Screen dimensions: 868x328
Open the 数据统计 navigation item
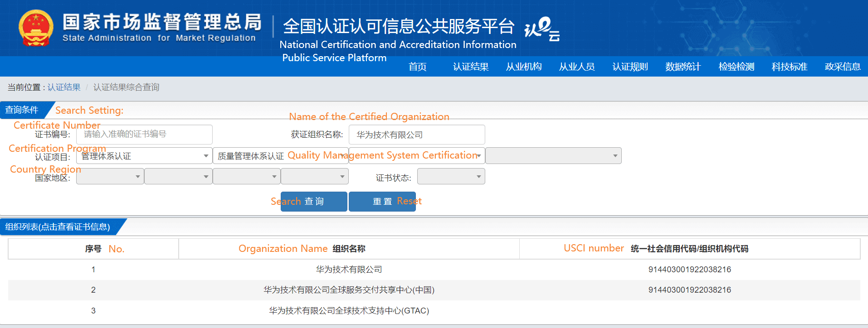pyautogui.click(x=683, y=67)
